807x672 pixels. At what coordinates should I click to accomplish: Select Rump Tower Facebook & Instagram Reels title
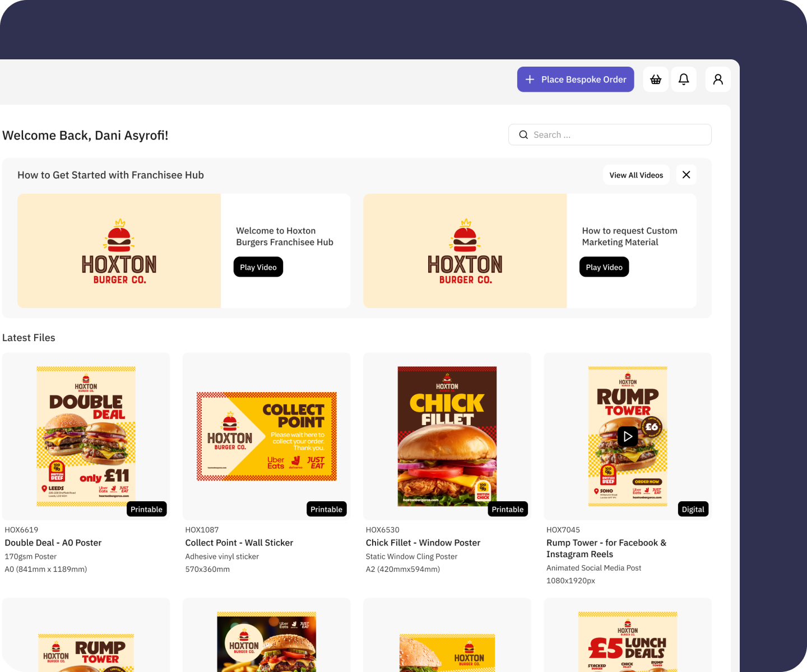pos(606,548)
